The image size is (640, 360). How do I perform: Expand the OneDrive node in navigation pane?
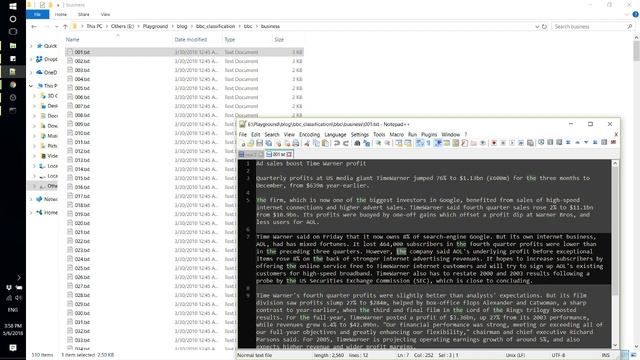pos(31,72)
